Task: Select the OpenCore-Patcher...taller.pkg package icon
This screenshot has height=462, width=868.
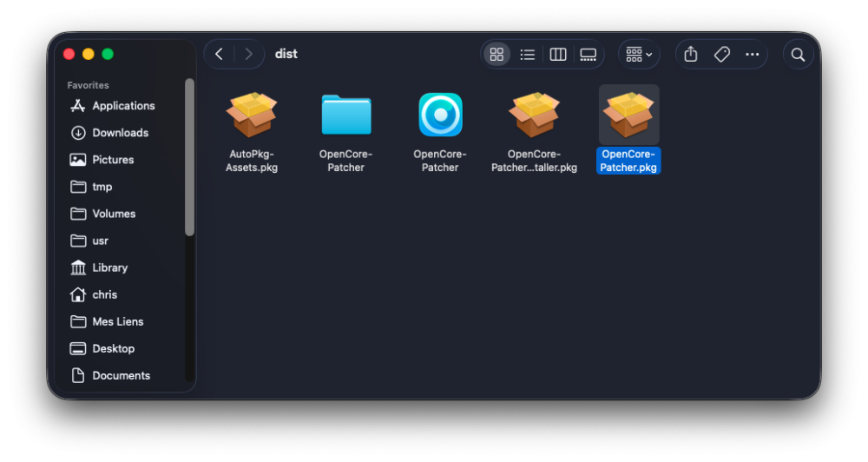Action: pos(534,115)
